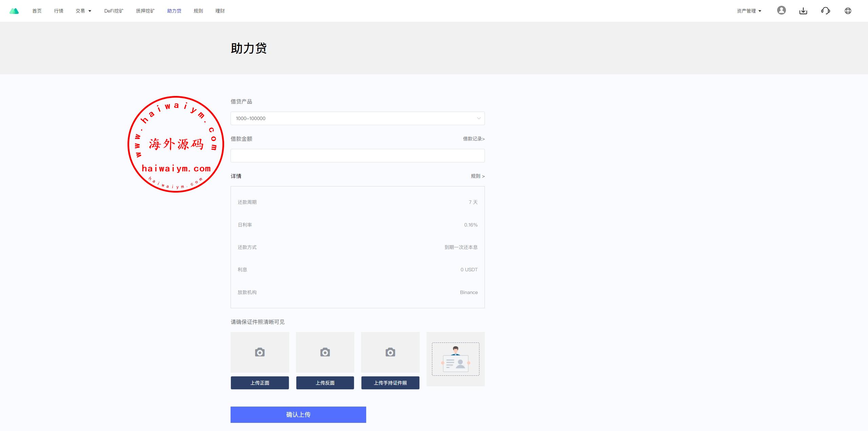Image resolution: width=868 pixels, height=431 pixels.
Task: Click camera icon for back ID photo
Action: coord(325,352)
